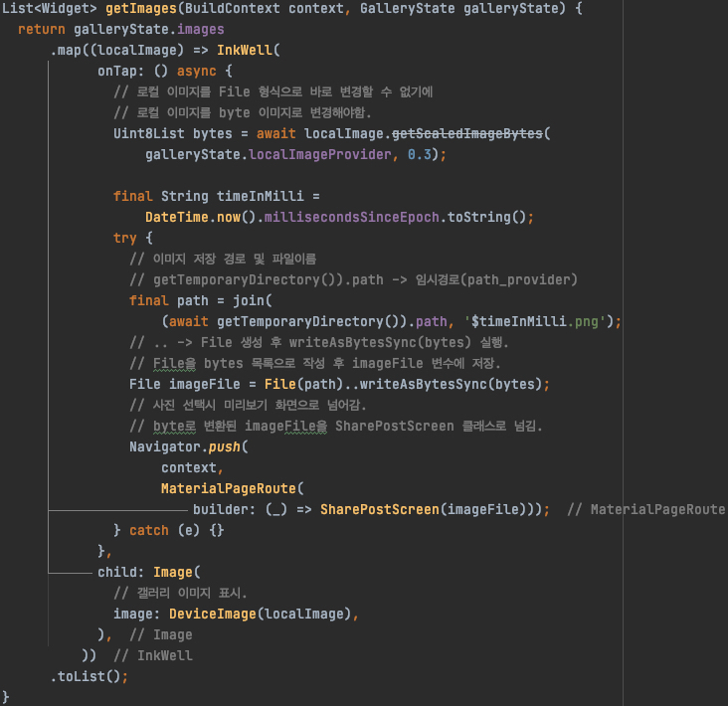Click GalleryState parameter type
This screenshot has width=728, height=706.
[407, 8]
